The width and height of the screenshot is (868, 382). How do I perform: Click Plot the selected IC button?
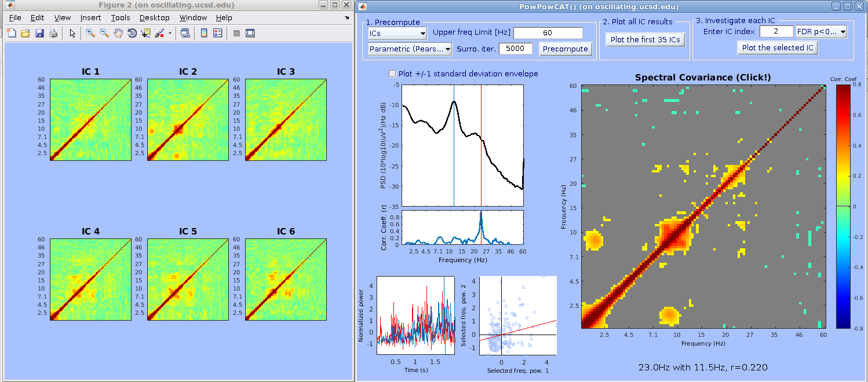click(777, 47)
